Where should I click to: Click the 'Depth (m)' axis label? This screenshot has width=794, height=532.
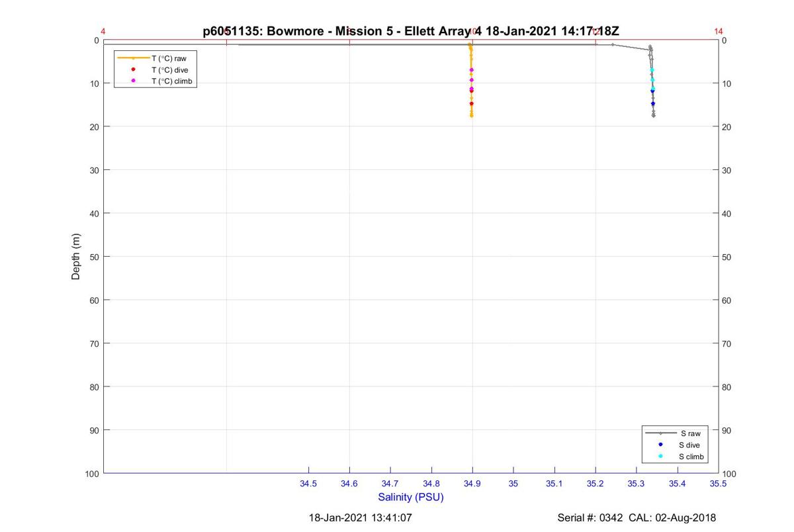pyautogui.click(x=75, y=257)
